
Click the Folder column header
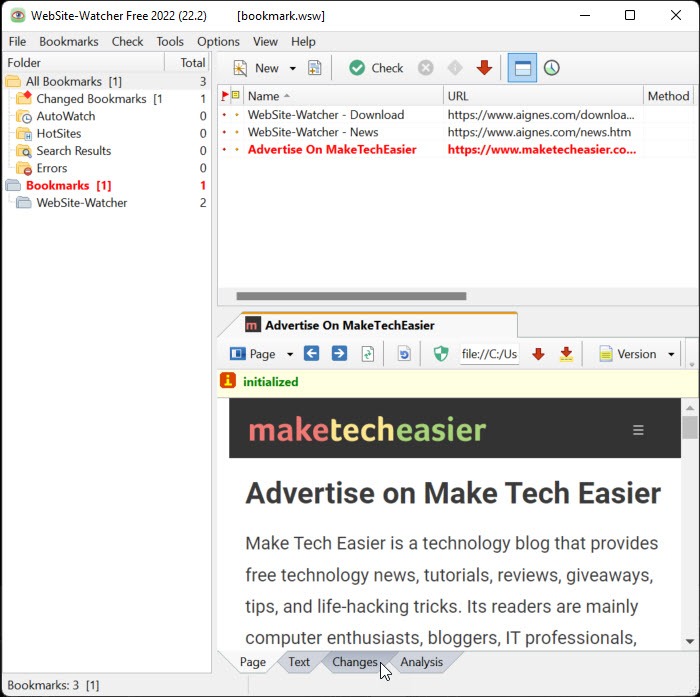(84, 63)
